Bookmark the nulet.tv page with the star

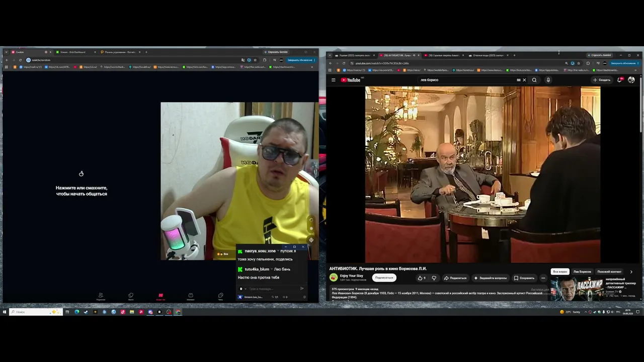point(255,60)
